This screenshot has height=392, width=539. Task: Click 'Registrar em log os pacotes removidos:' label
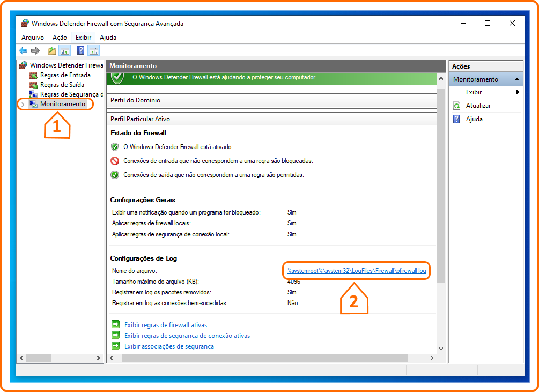click(x=161, y=292)
